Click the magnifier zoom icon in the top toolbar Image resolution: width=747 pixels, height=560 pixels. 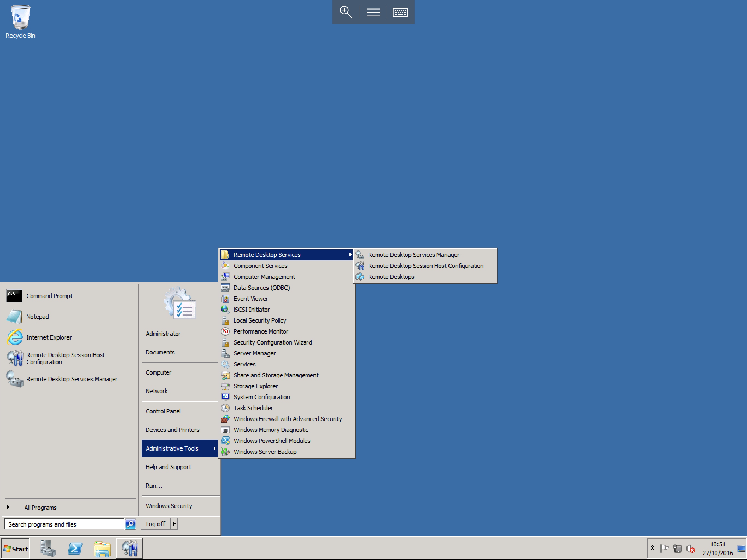point(346,12)
